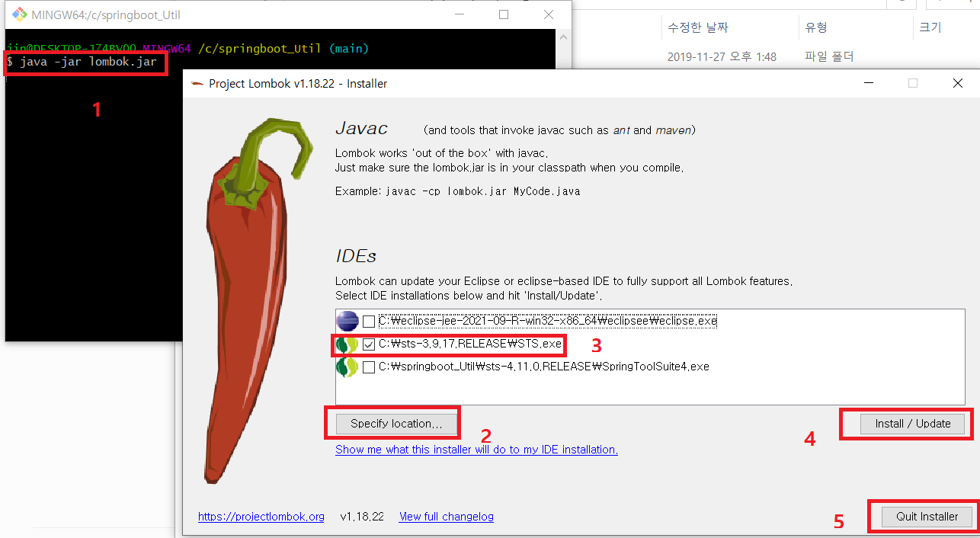
Task: Check the SpringToolSuite4.exe checkbox
Action: [x=369, y=367]
